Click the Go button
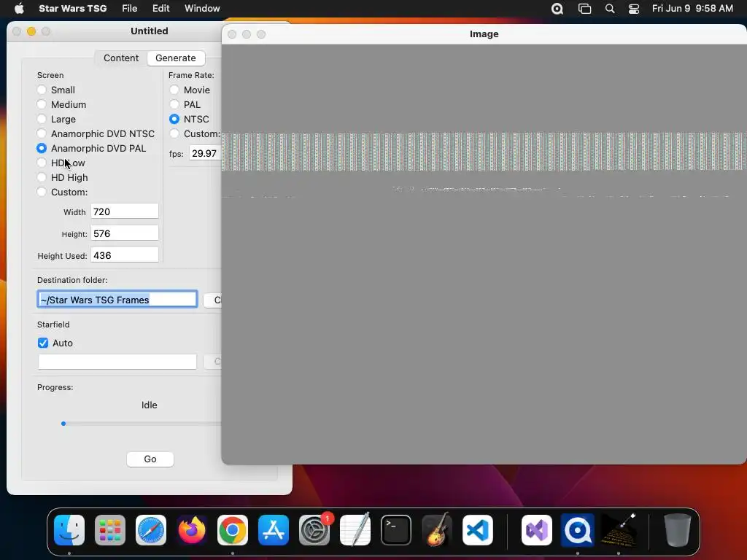747x560 pixels. point(150,459)
